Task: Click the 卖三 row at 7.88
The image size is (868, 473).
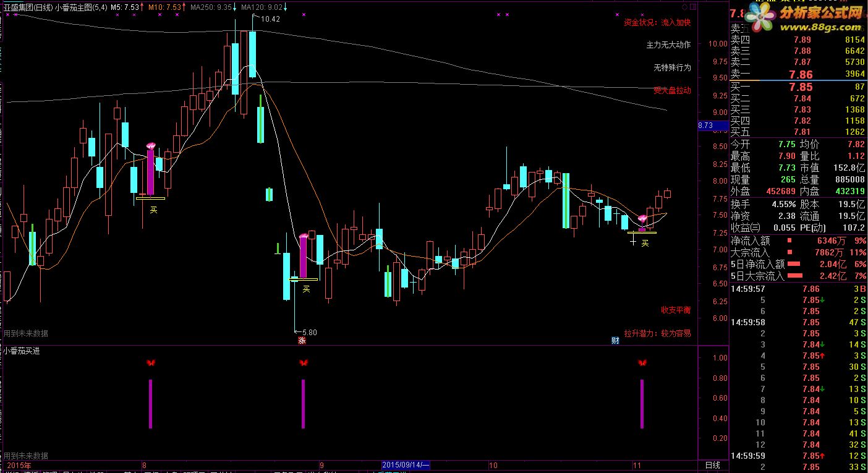Action: pos(798,51)
